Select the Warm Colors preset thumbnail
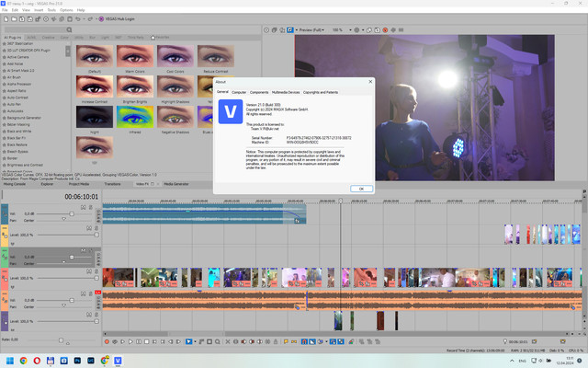The height and width of the screenshot is (368, 588). tap(135, 56)
